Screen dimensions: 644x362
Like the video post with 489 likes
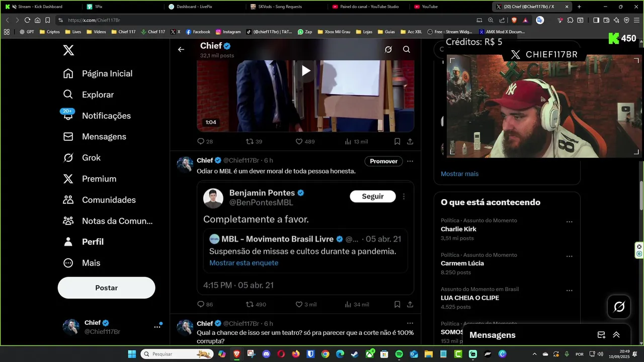click(304, 141)
